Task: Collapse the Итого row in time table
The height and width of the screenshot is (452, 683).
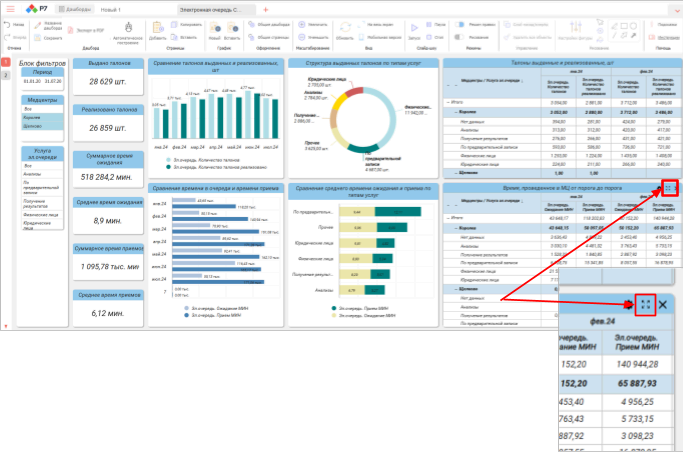Action: coord(448,217)
